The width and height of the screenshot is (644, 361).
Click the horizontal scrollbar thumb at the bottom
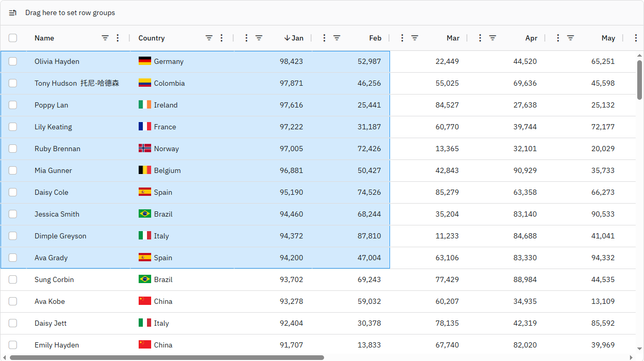pos(166,357)
